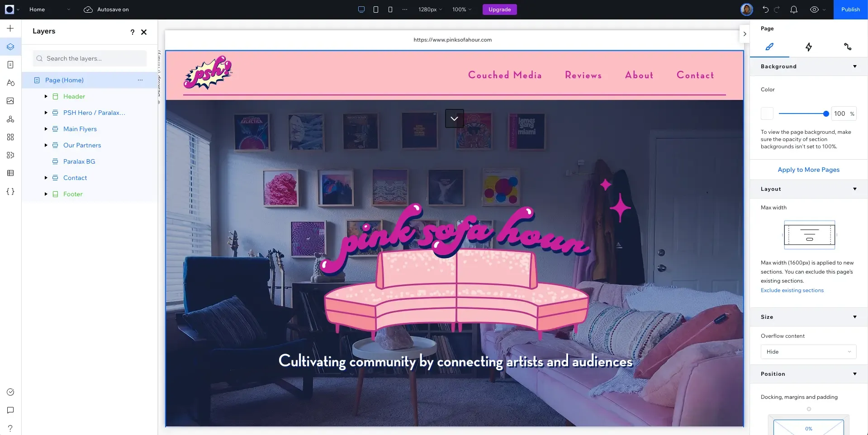The image size is (868, 435).
Task: Collapse the Position section
Action: (x=854, y=374)
